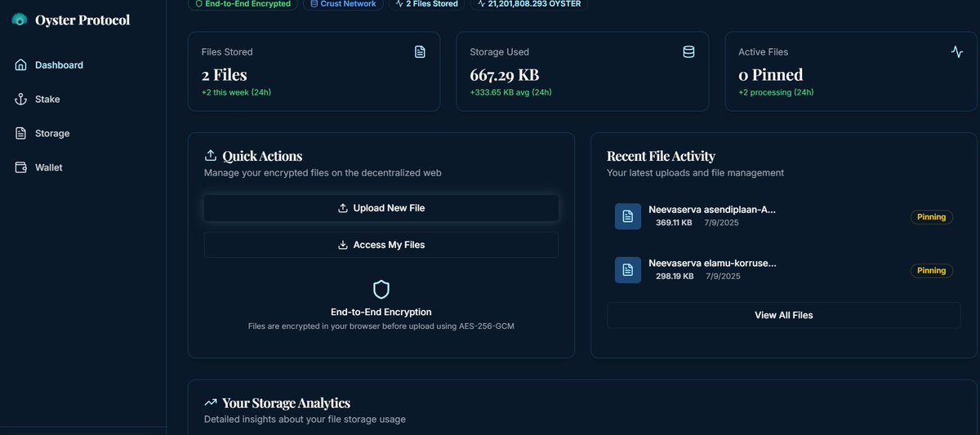The image size is (980, 435).
Task: Click the +2 this week (24h) text
Action: click(236, 92)
